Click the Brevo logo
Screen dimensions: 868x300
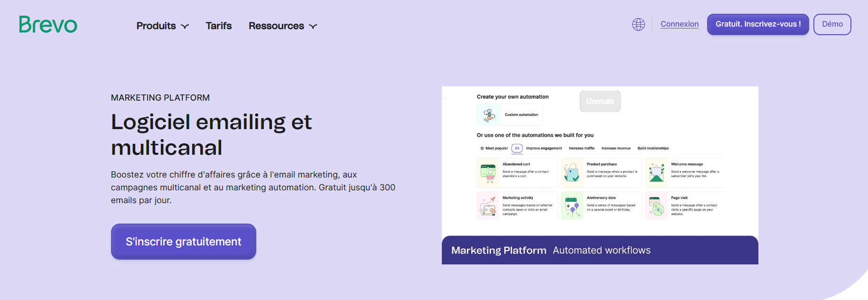[x=48, y=24]
